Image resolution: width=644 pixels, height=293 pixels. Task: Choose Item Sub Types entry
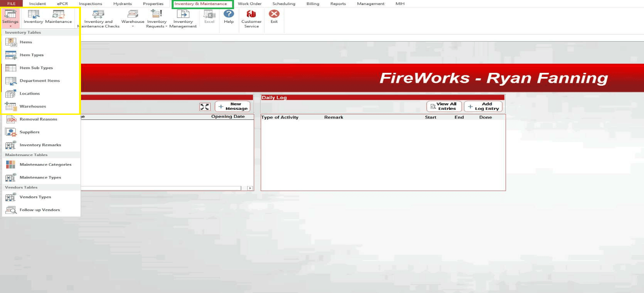click(41, 68)
